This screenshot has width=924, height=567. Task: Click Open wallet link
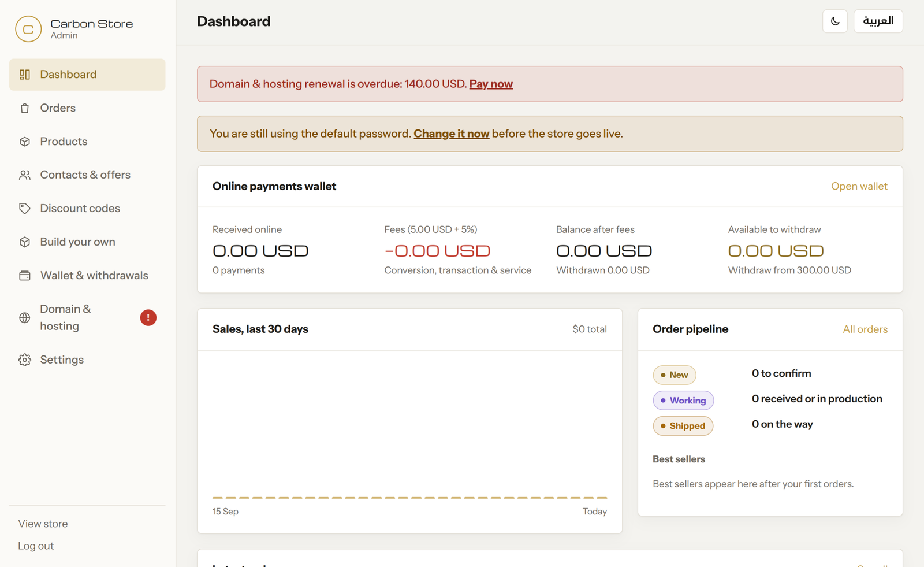[x=859, y=187]
